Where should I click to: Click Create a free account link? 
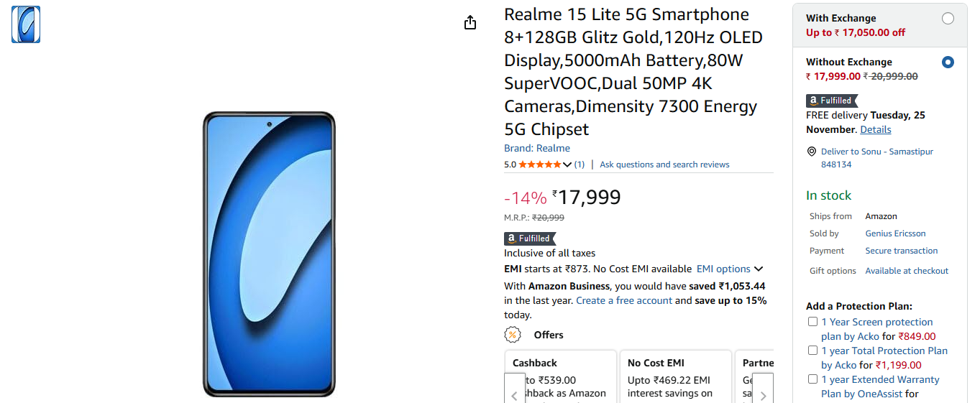(x=624, y=300)
